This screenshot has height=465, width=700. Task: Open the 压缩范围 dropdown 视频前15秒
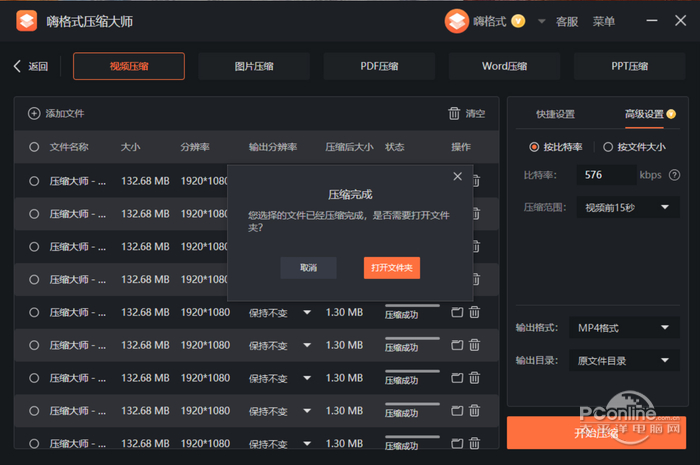628,207
